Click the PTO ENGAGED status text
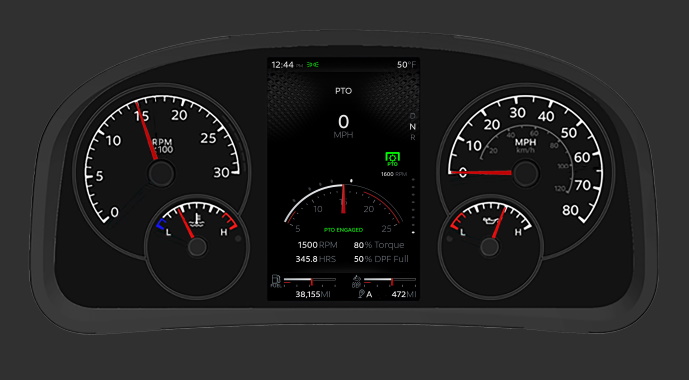 [x=343, y=230]
